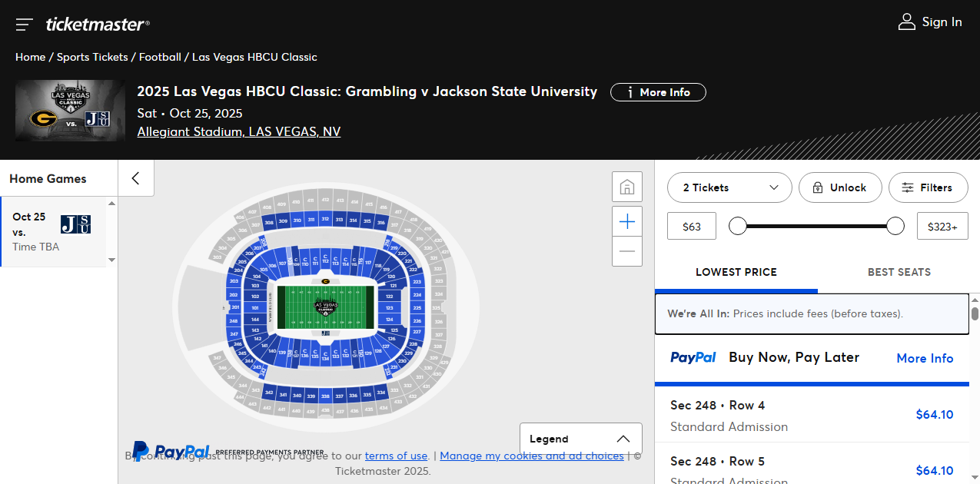Click the Sign In user icon
Image resolution: width=980 pixels, height=484 pixels.
click(x=907, y=22)
